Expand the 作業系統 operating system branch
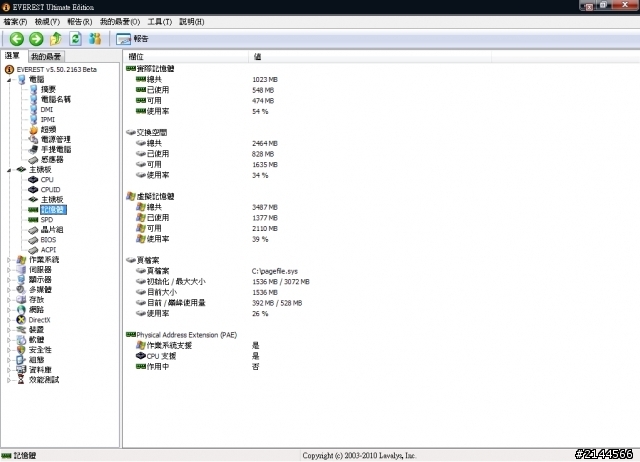 coord(9,260)
